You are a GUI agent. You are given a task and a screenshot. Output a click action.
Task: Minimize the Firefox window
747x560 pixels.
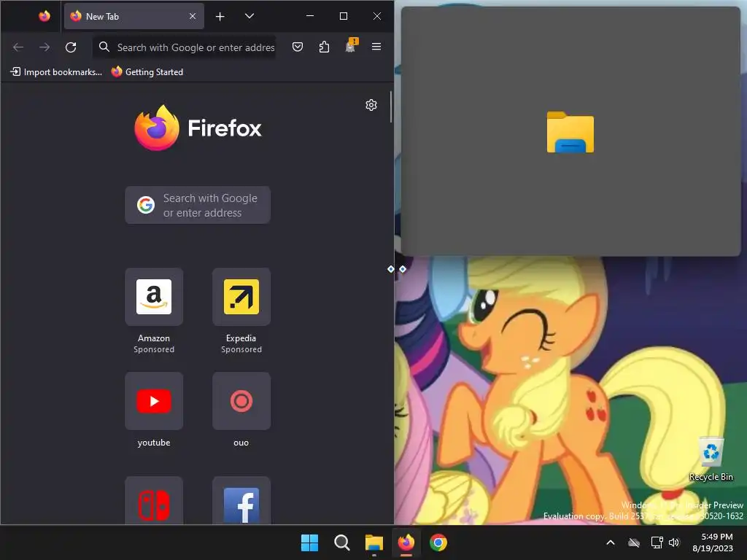(x=310, y=16)
